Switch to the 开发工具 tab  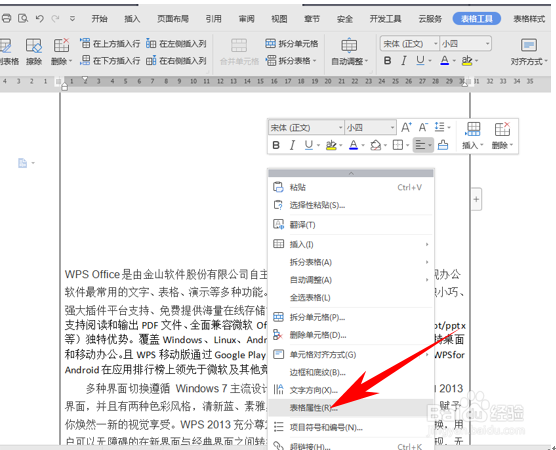[x=385, y=19]
